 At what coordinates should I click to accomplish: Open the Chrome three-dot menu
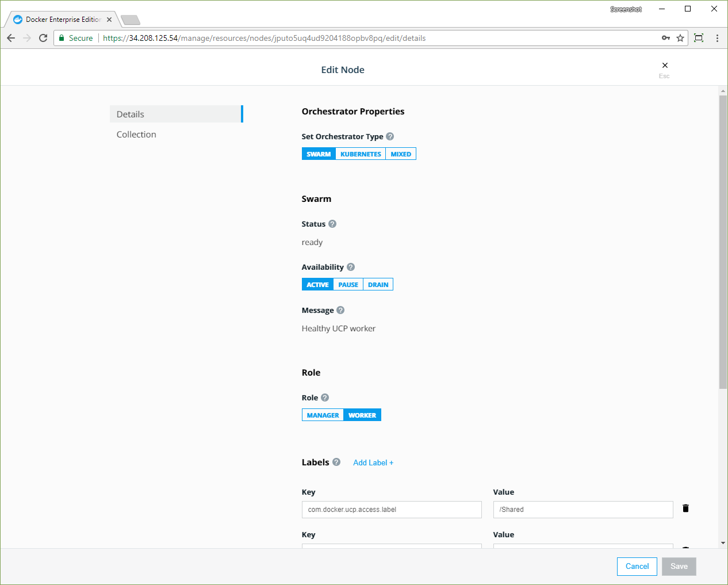(x=717, y=38)
